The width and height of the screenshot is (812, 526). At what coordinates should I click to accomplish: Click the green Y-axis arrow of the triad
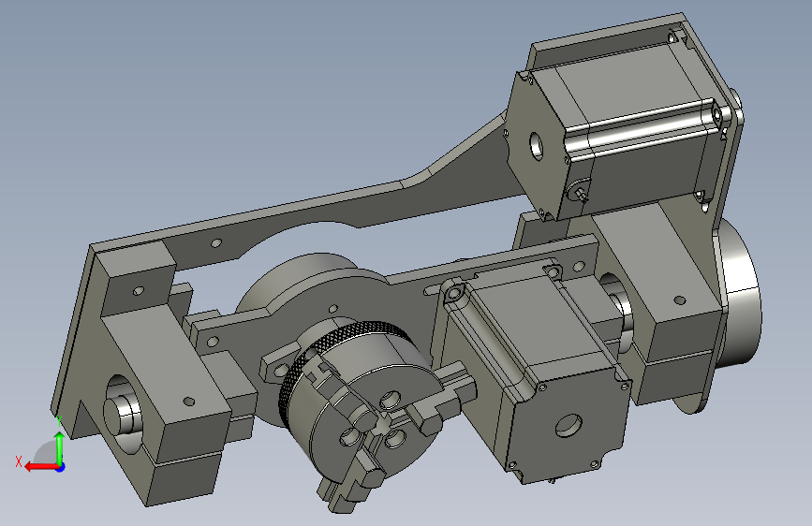point(60,447)
